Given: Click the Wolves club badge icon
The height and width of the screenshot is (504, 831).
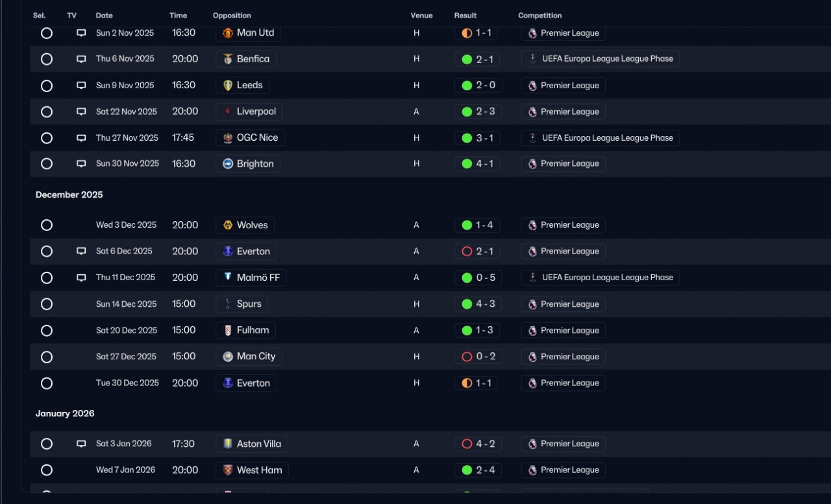Looking at the screenshot, I should tap(228, 225).
